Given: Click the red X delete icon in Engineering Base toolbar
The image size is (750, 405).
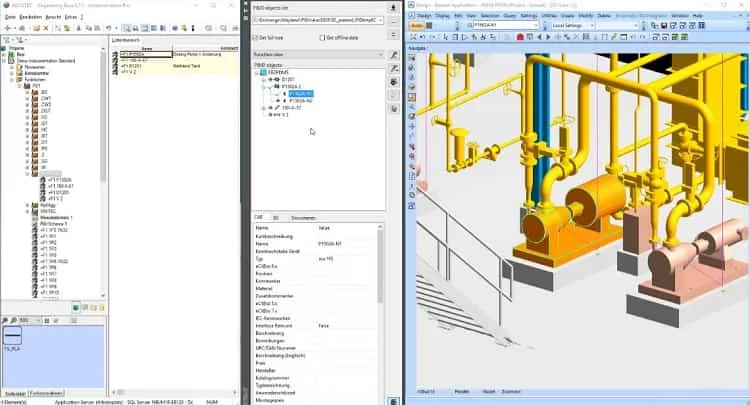Looking at the screenshot, I should point(45,29).
